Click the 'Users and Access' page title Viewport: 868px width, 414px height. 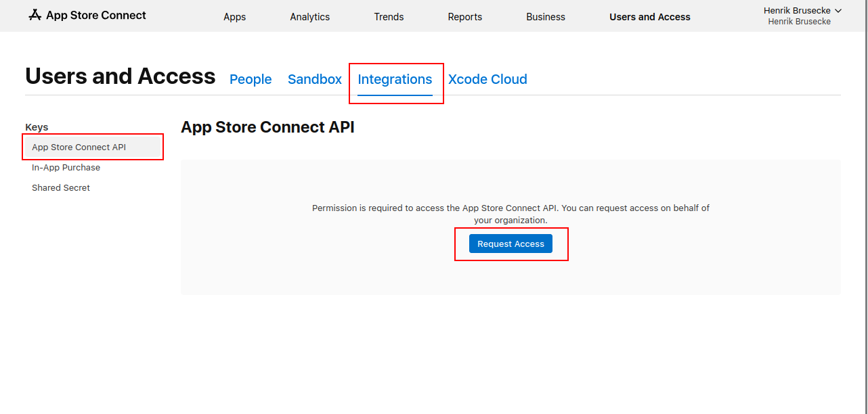point(121,76)
